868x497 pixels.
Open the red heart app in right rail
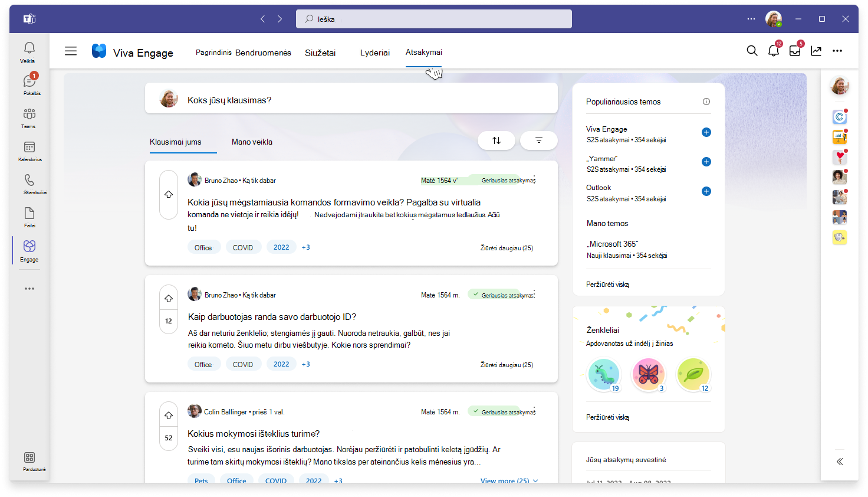(840, 157)
